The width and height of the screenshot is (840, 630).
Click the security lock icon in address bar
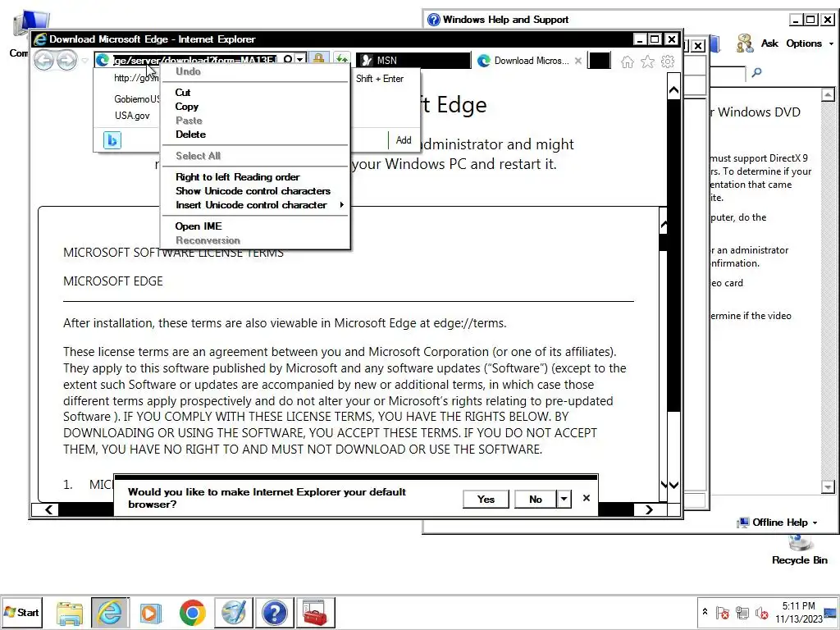(x=318, y=59)
